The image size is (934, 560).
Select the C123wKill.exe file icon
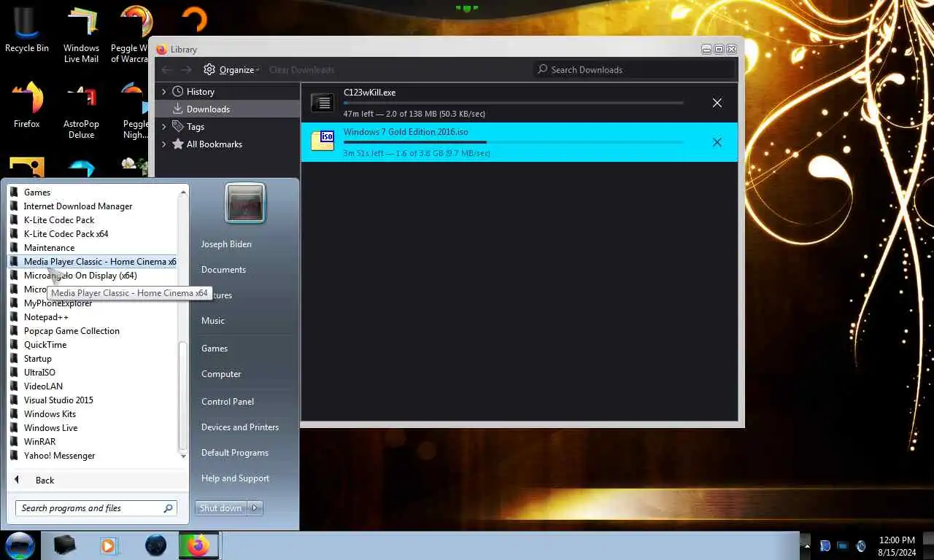pos(323,103)
